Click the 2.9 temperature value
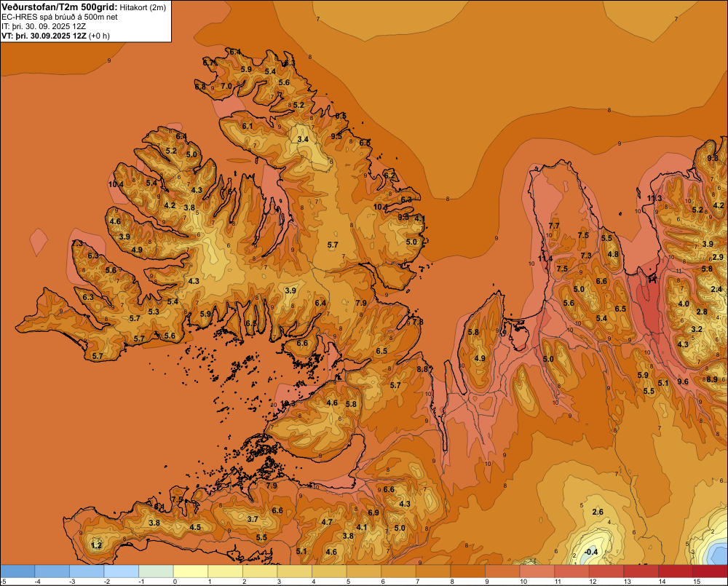The height and width of the screenshot is (586, 728). pos(718,257)
